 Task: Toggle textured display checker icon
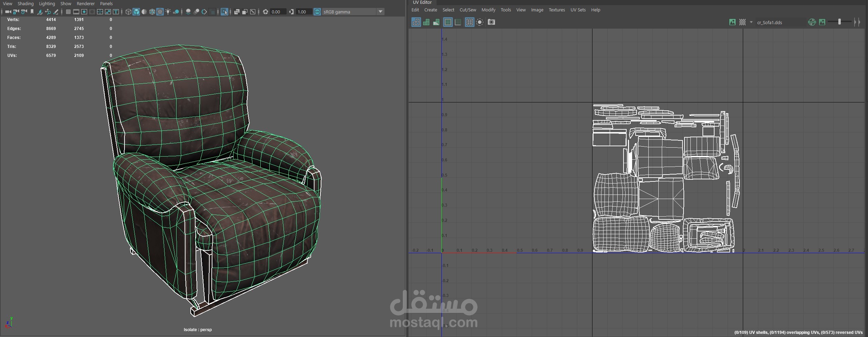pos(160,12)
